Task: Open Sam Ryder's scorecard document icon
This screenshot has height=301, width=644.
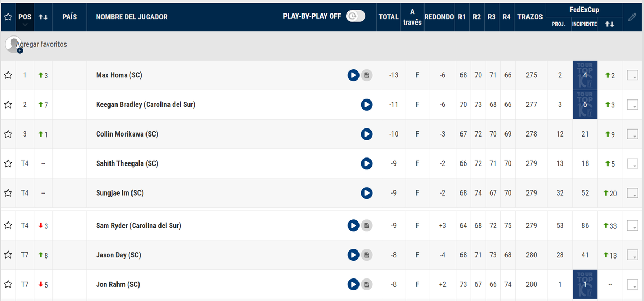Action: pos(367,226)
